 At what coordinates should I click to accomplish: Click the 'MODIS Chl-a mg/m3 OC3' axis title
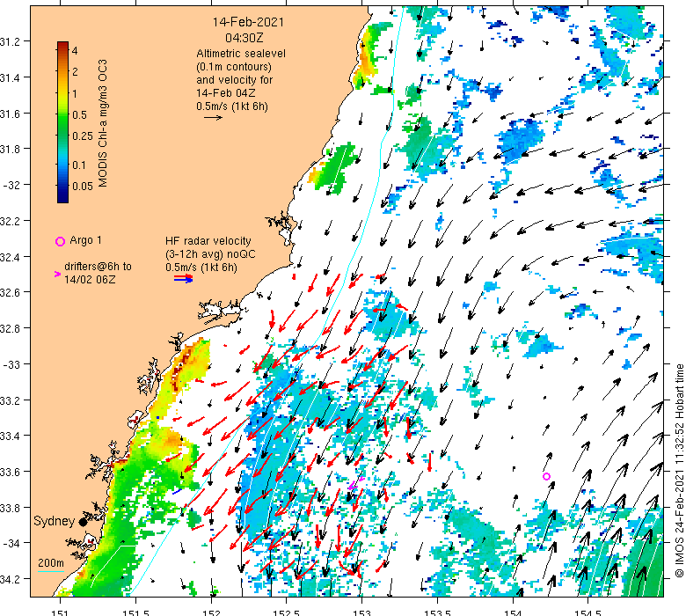[x=103, y=123]
